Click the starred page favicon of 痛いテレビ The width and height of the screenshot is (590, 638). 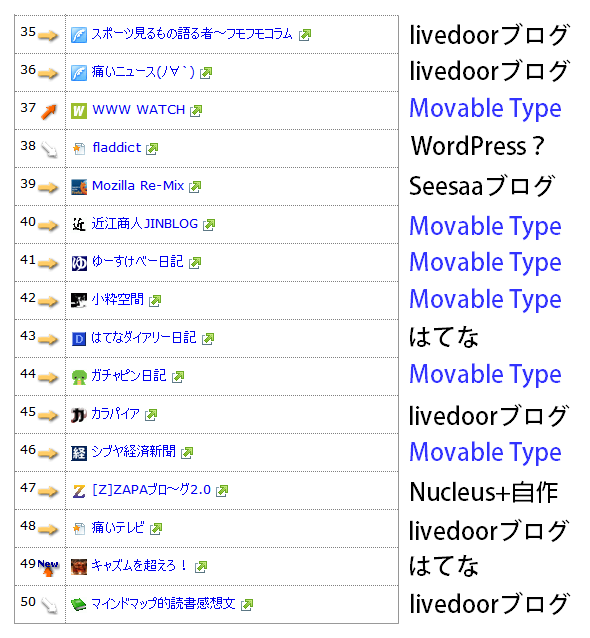[x=79, y=529]
